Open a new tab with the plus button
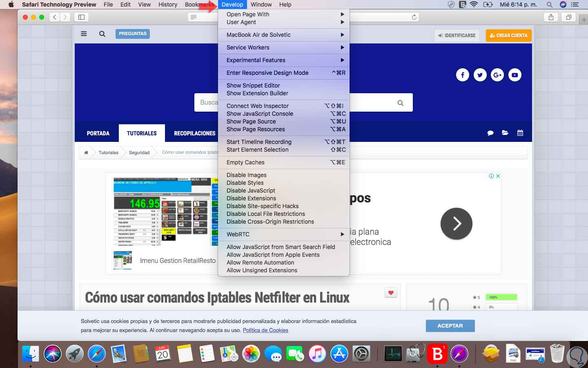This screenshot has width=588, height=368. click(584, 20)
